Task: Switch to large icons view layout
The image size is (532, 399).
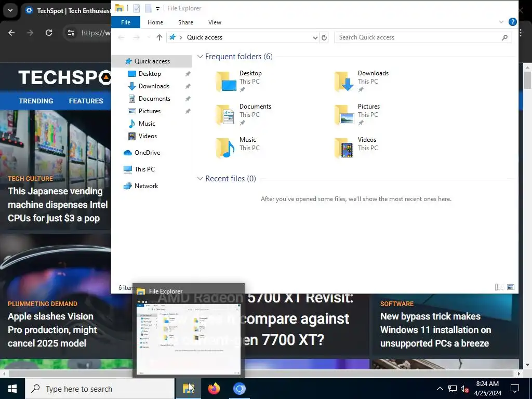Action: pos(511,287)
